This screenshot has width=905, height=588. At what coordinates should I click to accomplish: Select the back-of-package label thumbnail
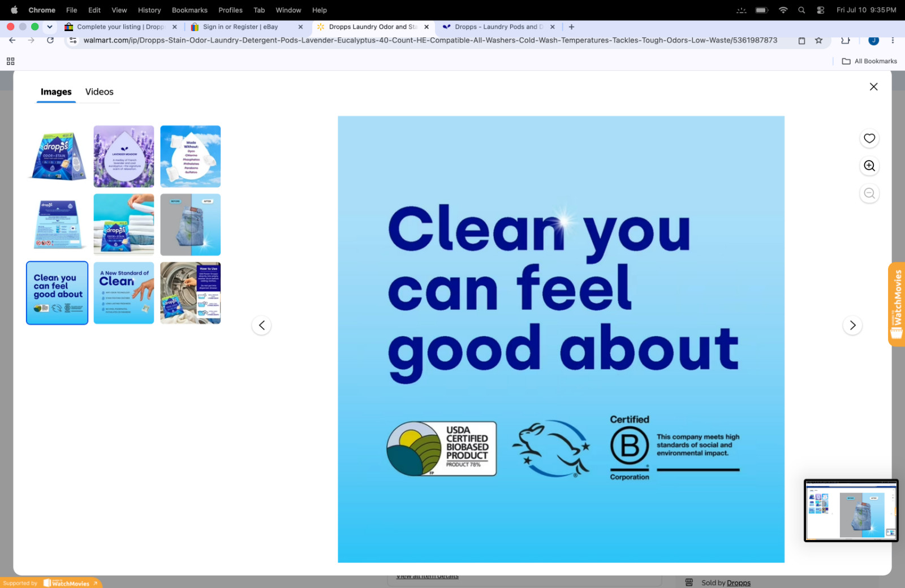(57, 224)
